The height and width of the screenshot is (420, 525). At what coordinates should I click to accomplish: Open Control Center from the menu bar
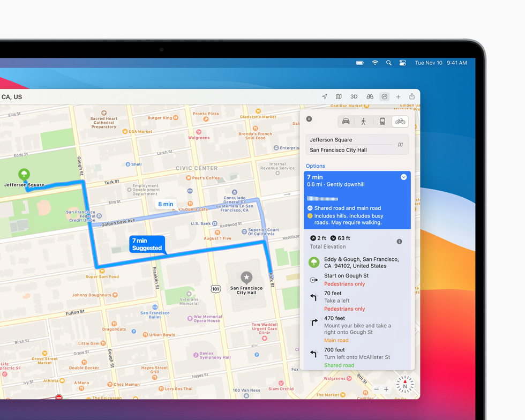pyautogui.click(x=402, y=63)
